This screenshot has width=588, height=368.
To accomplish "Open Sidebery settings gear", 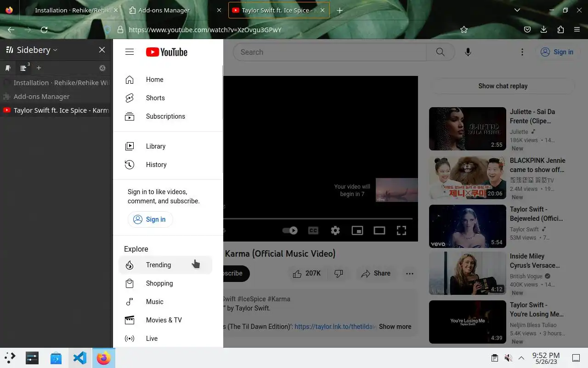I will point(102,68).
